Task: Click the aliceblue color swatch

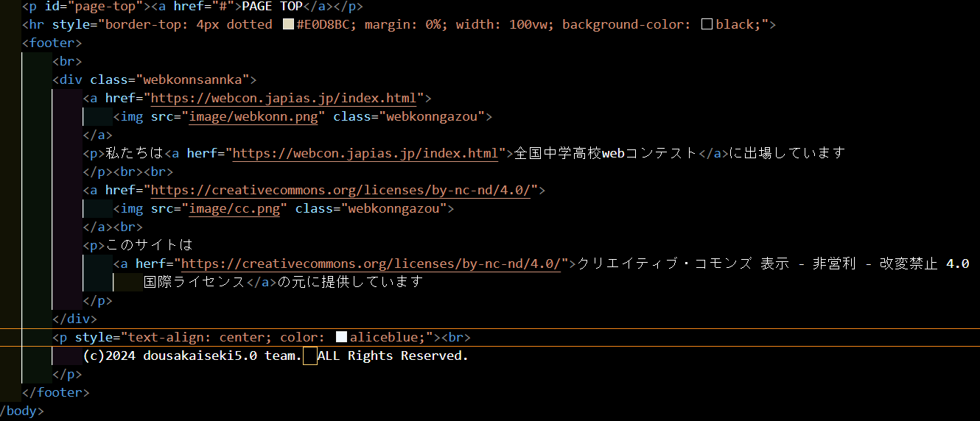Action: tap(341, 337)
